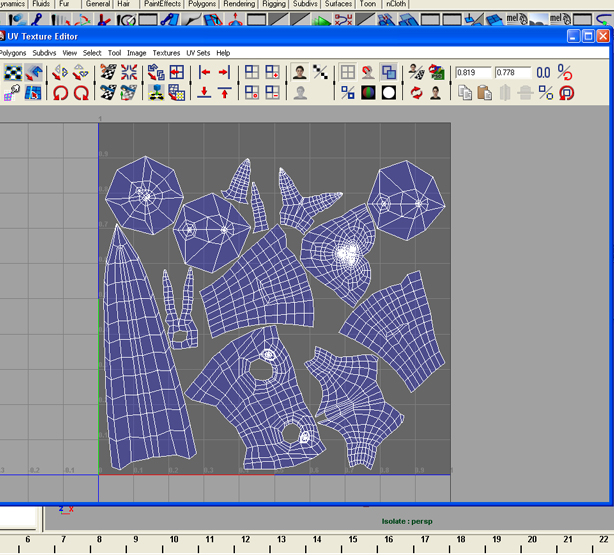Open the Textures menu
Image resolution: width=614 pixels, height=555 pixels.
(x=166, y=53)
